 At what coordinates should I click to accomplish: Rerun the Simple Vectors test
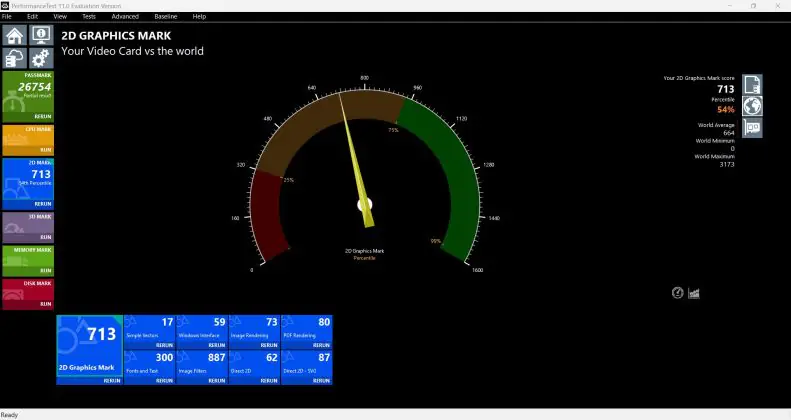[x=164, y=345]
